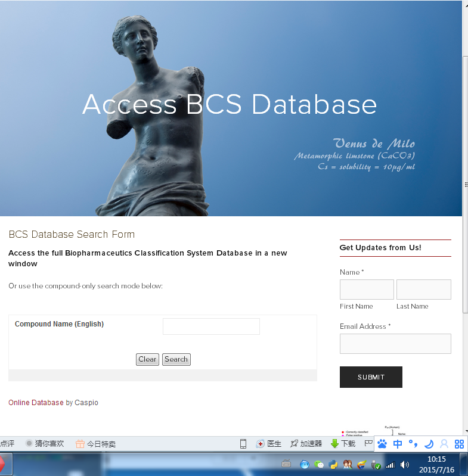The height and width of the screenshot is (476, 468).
Task: Click the small chart thumbnail below SUBMIT
Action: 374,431
